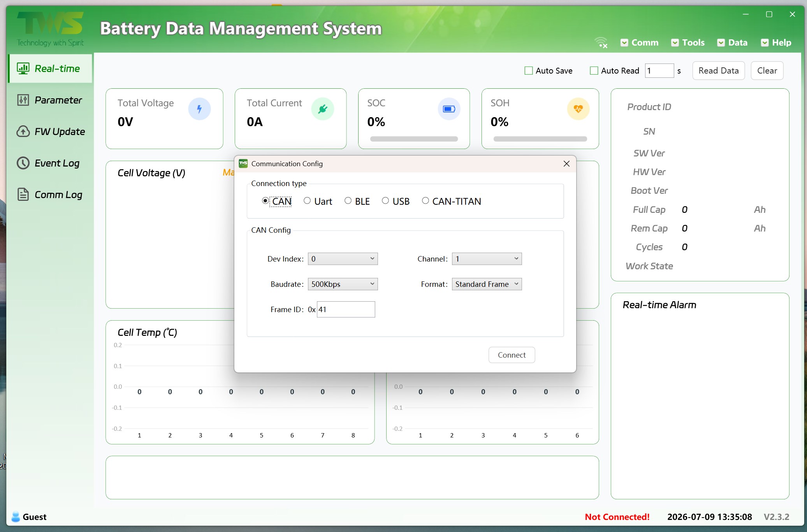Click the wireless disconnected status icon
807x532 pixels.
(x=601, y=42)
